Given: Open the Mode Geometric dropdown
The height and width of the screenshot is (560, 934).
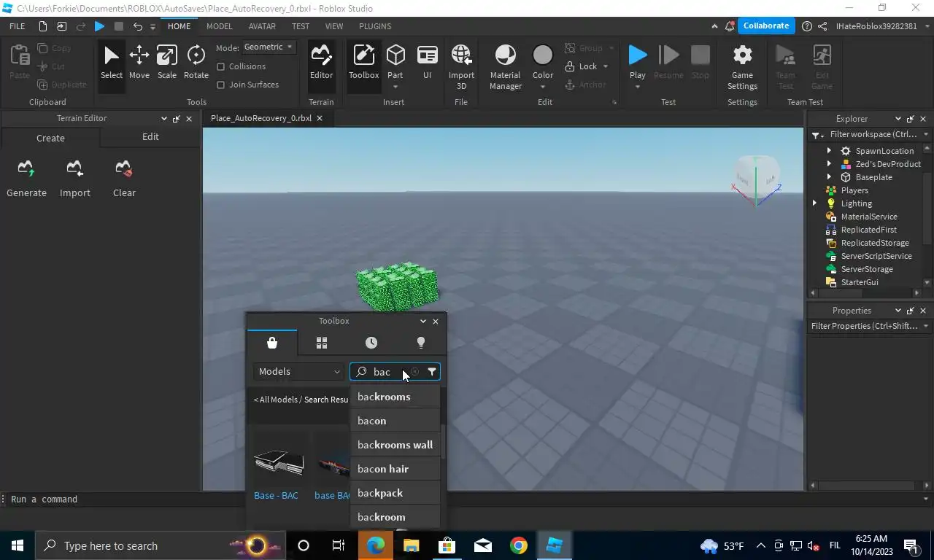Looking at the screenshot, I should (x=269, y=47).
